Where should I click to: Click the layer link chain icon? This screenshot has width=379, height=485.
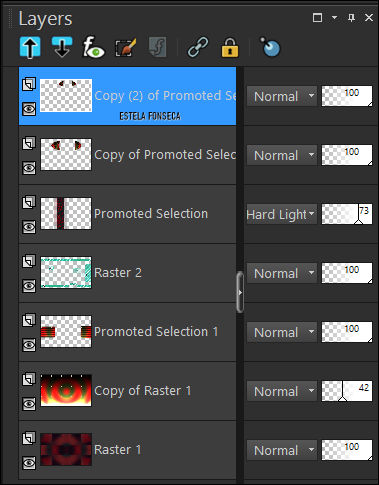(198, 47)
